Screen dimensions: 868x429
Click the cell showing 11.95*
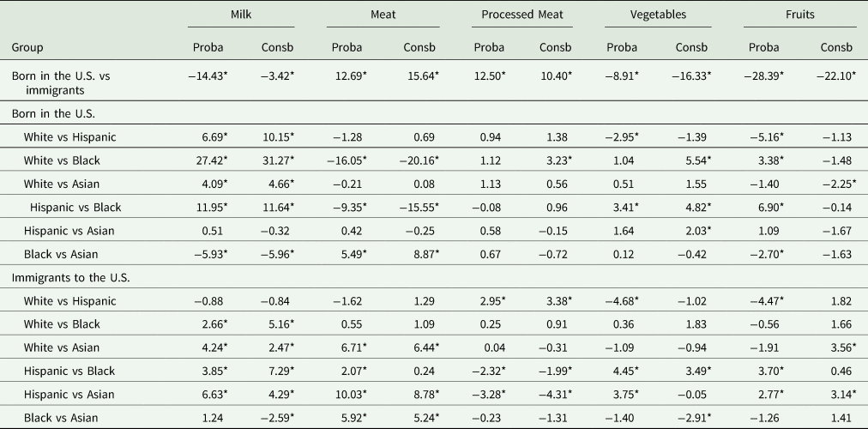click(x=210, y=207)
